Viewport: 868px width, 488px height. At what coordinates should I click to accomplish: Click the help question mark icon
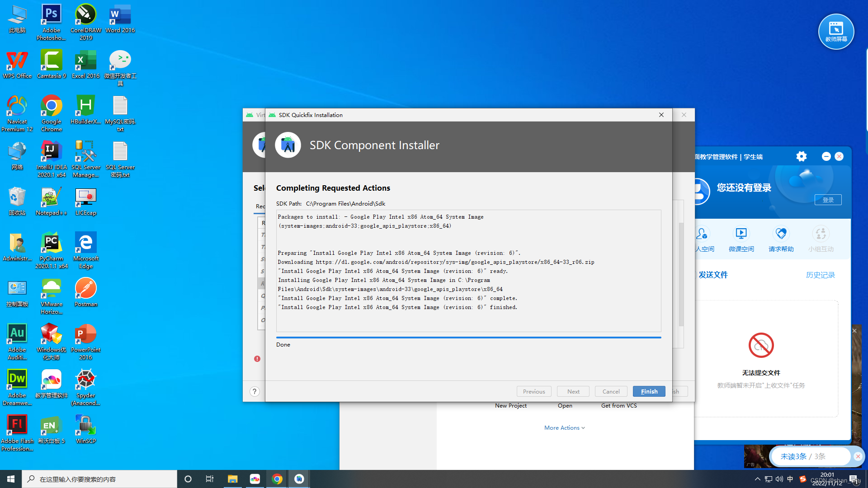(255, 391)
